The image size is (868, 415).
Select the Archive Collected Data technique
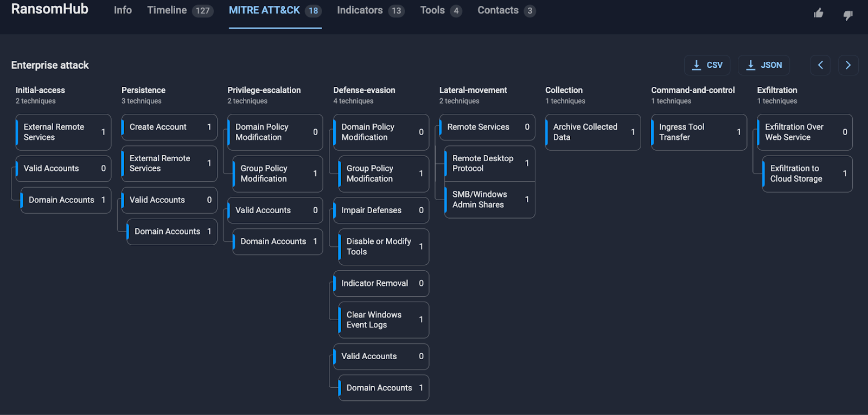point(592,132)
